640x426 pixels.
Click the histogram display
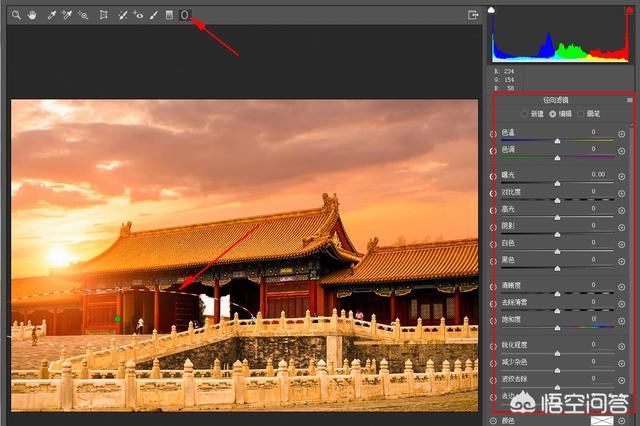click(560, 36)
